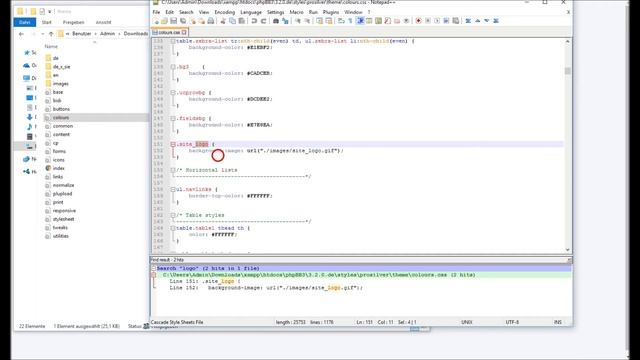Click the Redo arrow icon
The image size is (640, 360).
[x=263, y=21]
